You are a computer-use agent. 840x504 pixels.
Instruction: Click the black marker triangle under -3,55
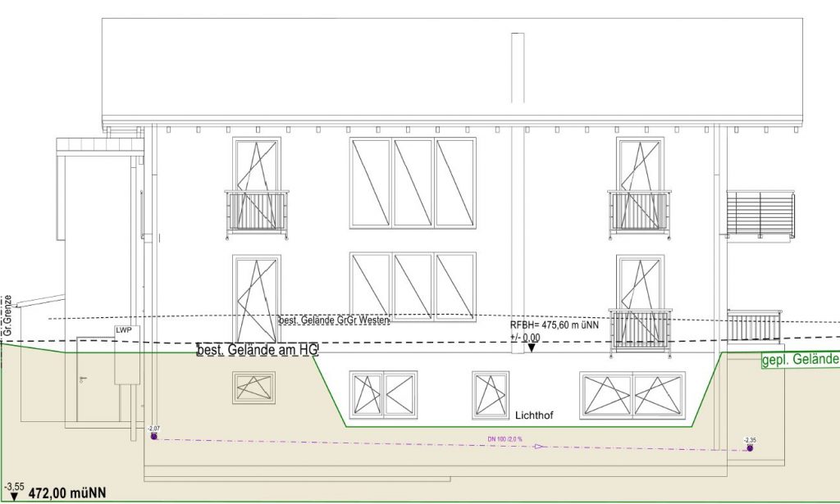tap(14, 497)
